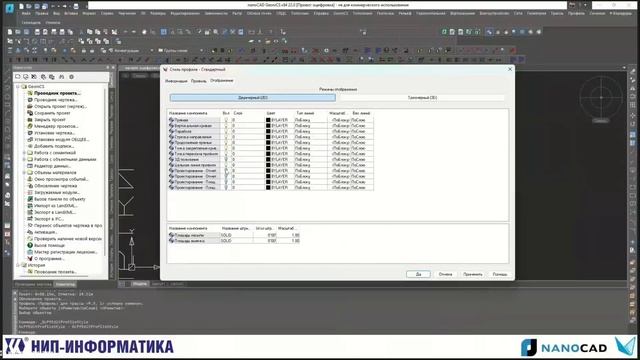The height and width of the screenshot is (360, 640).
Task: Open line type dropdown for Прямая row
Action: point(311,120)
